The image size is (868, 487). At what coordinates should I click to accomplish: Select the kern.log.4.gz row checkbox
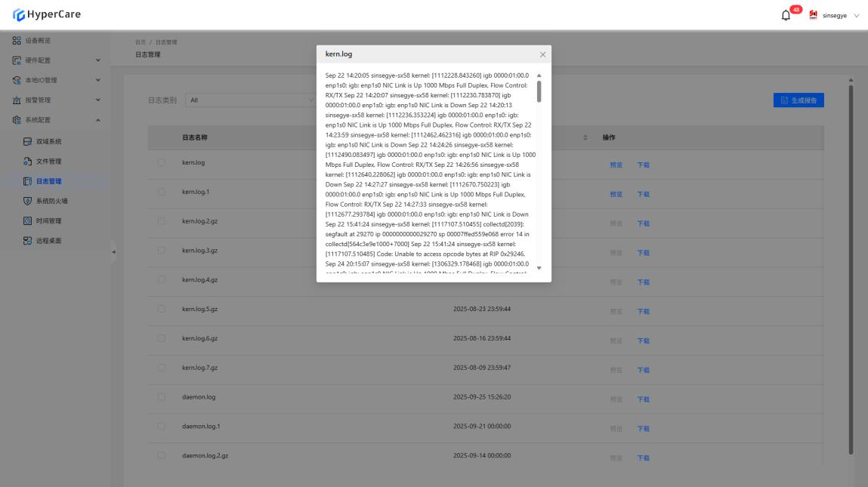point(161,280)
